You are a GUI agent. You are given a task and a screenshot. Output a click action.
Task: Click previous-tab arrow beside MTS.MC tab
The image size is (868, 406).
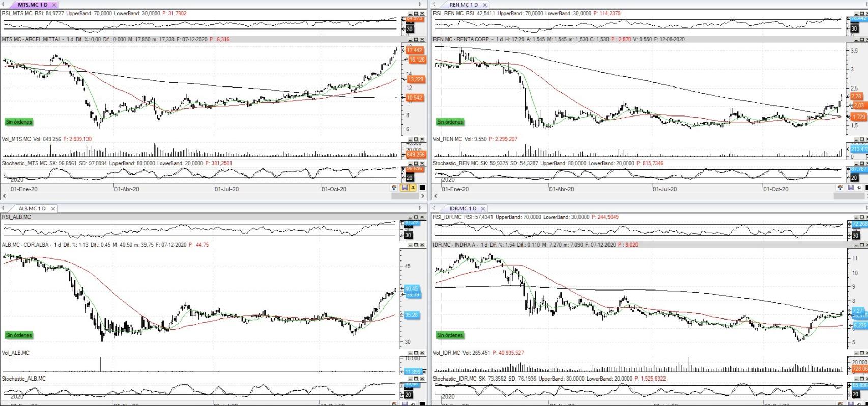3,4
